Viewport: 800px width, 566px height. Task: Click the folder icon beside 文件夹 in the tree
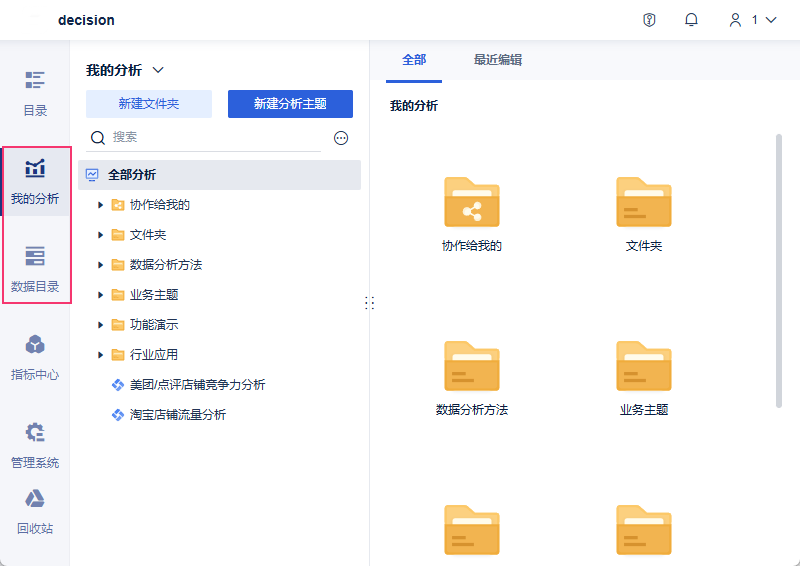[x=118, y=235]
